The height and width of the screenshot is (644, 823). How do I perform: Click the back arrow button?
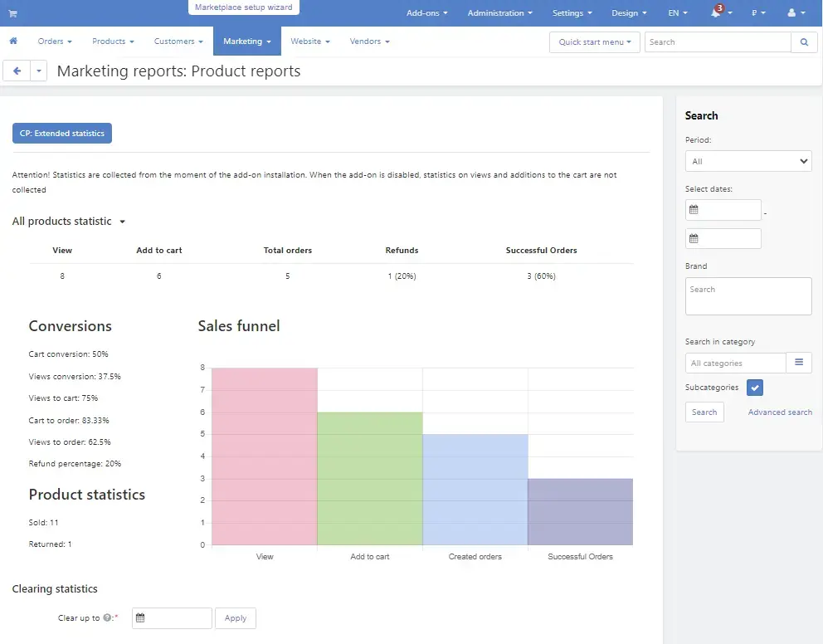[x=17, y=71]
